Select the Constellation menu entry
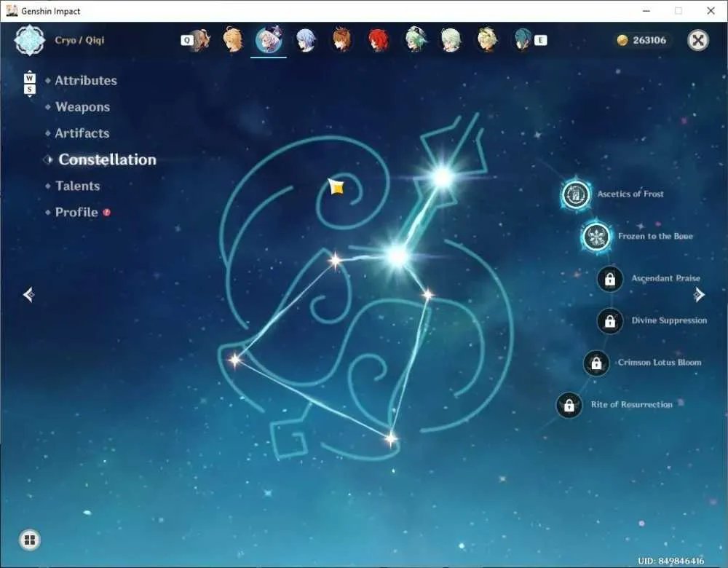The width and height of the screenshot is (728, 568). 107,159
